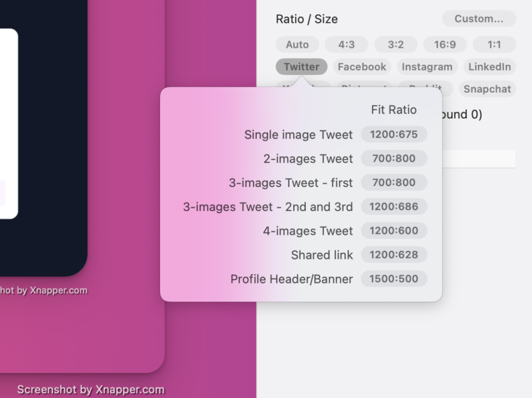Choose the 4:3 ratio
The width and height of the screenshot is (532, 398).
346,44
